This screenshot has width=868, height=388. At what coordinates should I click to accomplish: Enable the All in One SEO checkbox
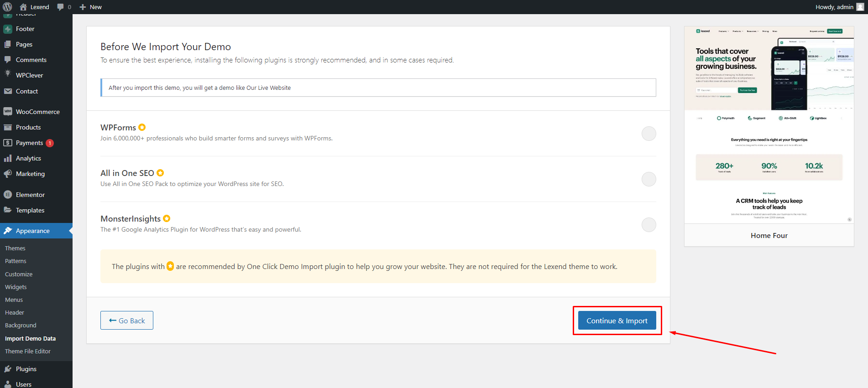tap(649, 179)
